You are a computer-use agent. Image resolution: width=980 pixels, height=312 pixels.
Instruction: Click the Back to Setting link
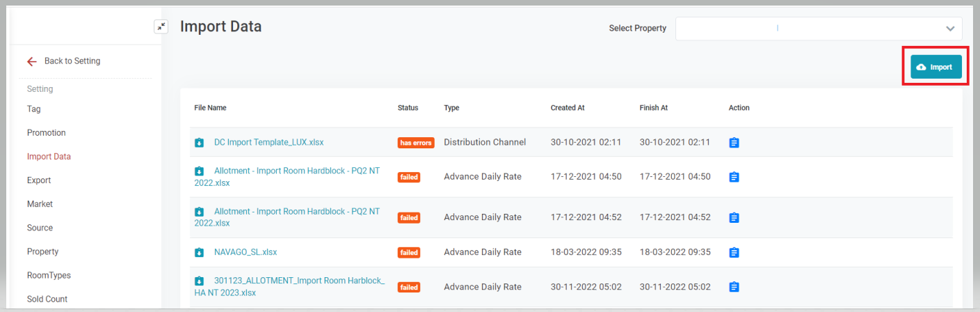tap(72, 61)
